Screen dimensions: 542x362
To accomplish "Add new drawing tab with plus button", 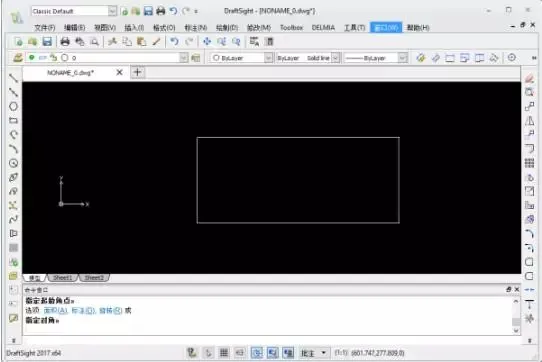I will [x=137, y=72].
